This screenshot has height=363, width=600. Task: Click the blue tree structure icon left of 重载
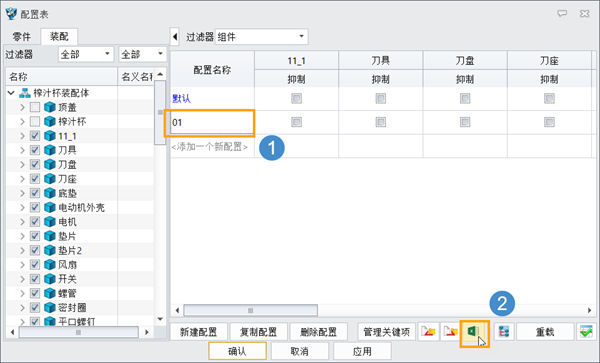[x=504, y=332]
